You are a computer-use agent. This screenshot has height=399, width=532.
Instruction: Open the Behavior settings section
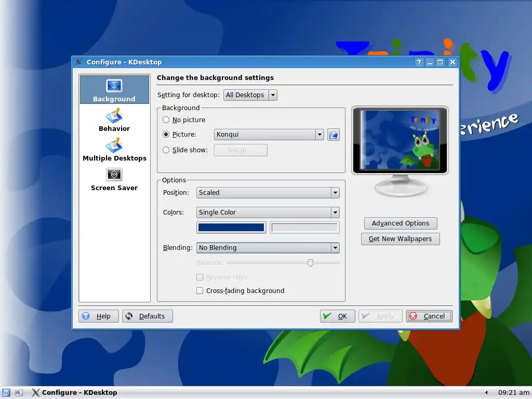pyautogui.click(x=114, y=120)
